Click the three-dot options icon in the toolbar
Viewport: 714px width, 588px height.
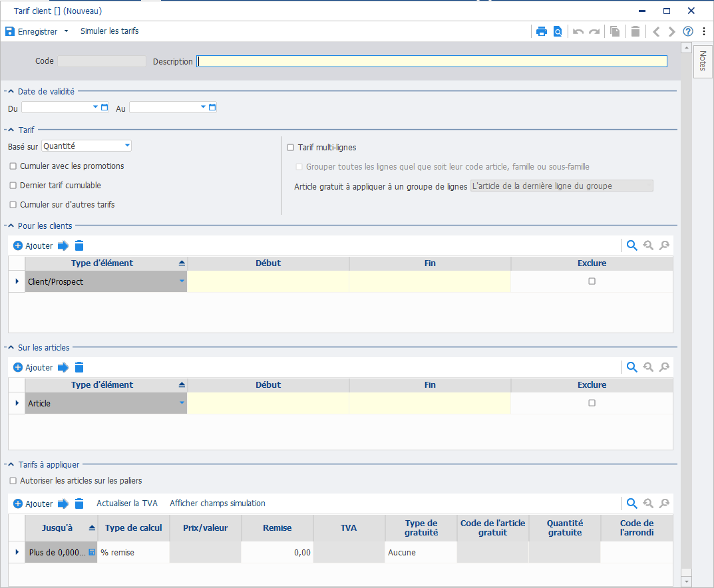pos(704,31)
